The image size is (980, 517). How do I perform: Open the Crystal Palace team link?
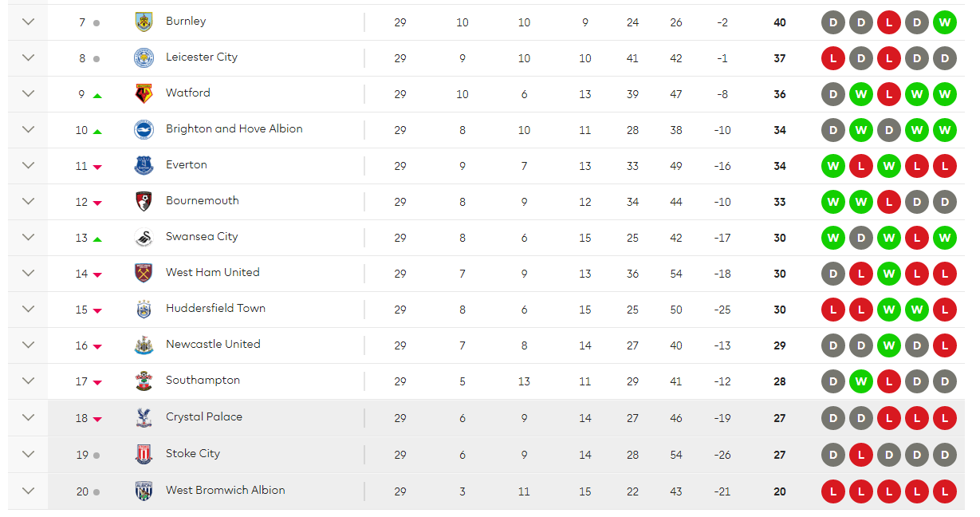203,417
